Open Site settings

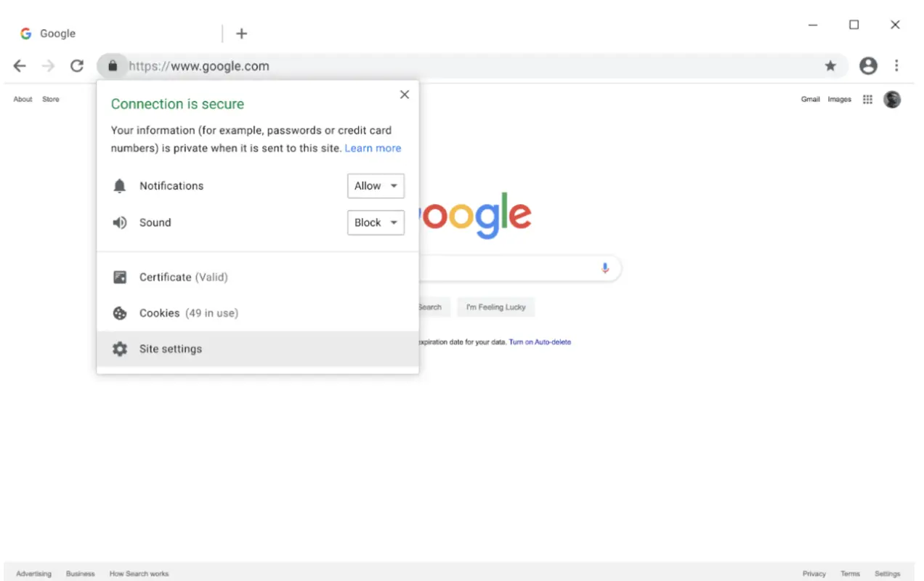[171, 349]
